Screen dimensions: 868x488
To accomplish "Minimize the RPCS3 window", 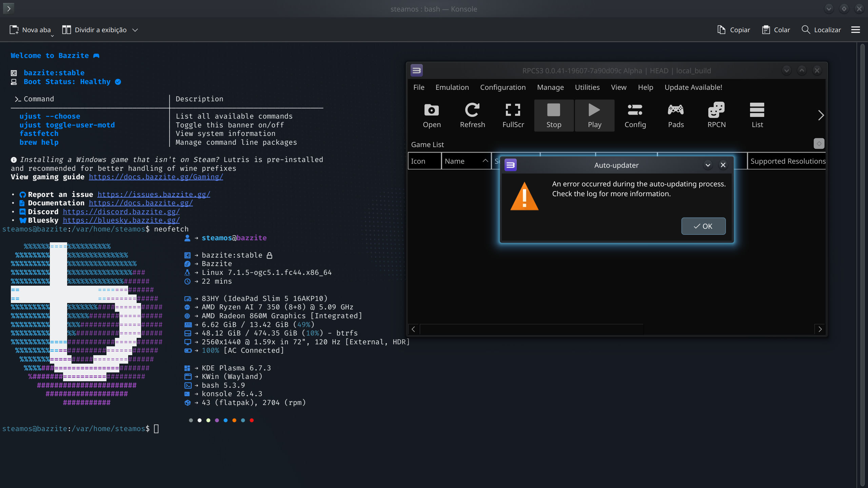I will pos(787,70).
